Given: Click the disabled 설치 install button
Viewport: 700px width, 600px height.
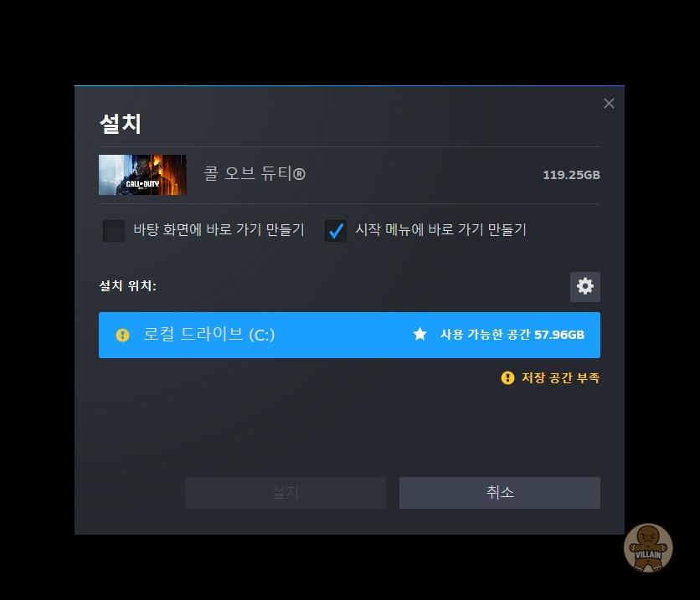Looking at the screenshot, I should [x=286, y=493].
